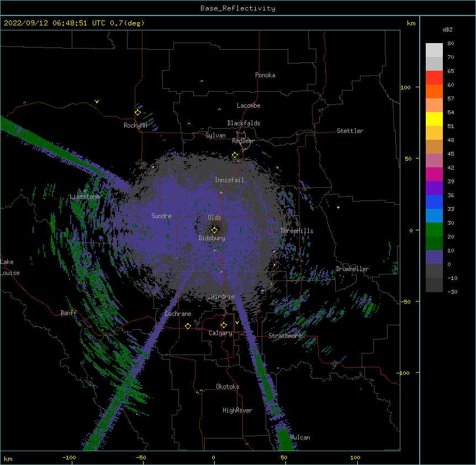Click the Limestone label

[84, 197]
